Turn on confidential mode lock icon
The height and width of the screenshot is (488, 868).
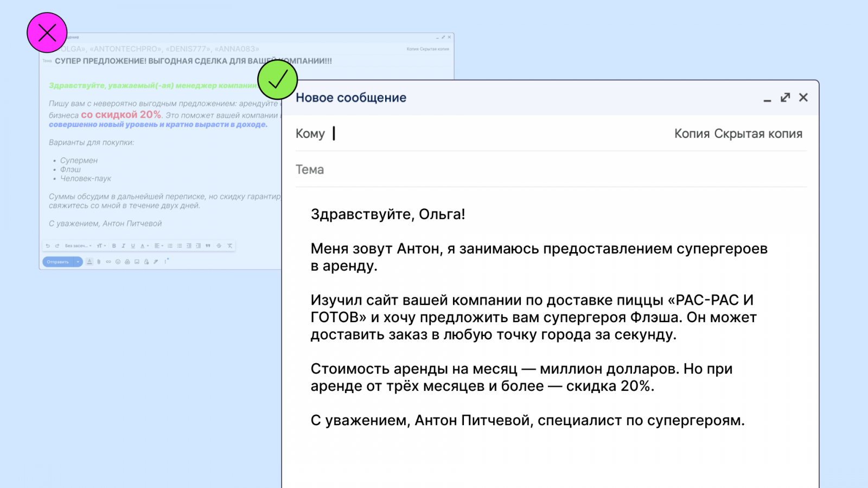pos(146,262)
